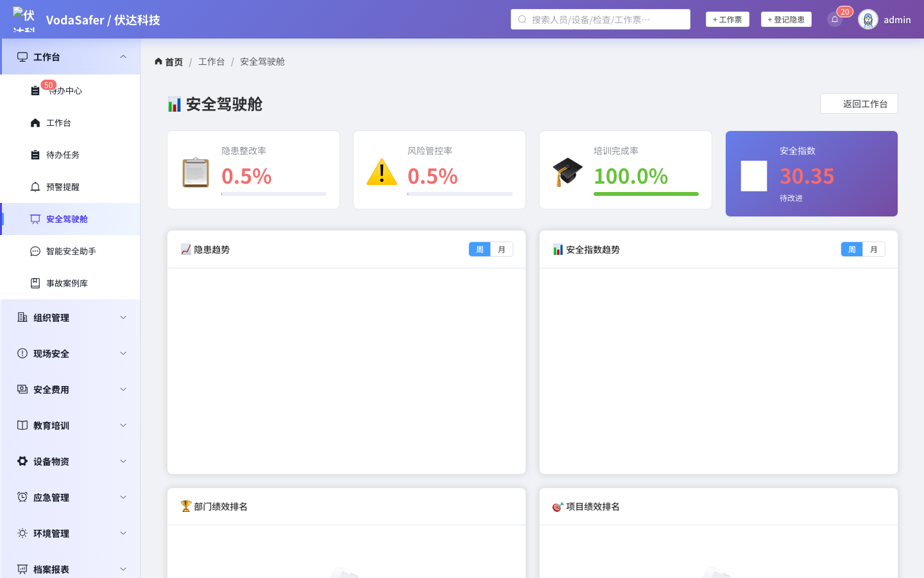Click the 应急管理 alarm clock icon

22,497
